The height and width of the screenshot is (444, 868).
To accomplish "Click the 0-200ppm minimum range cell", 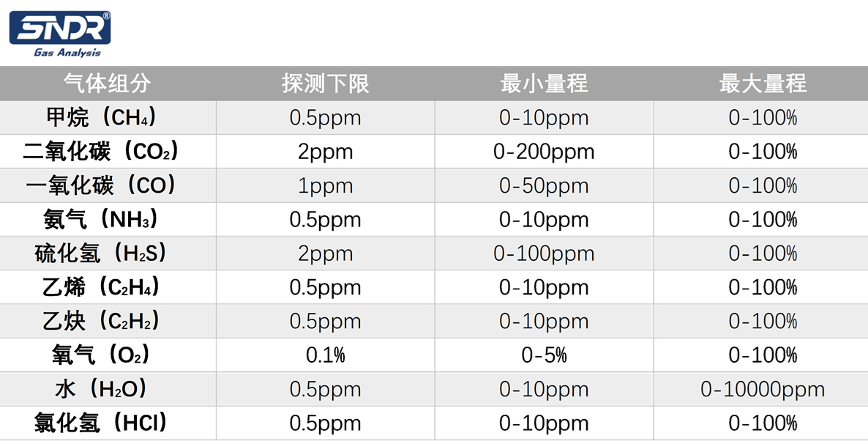I will click(x=544, y=152).
